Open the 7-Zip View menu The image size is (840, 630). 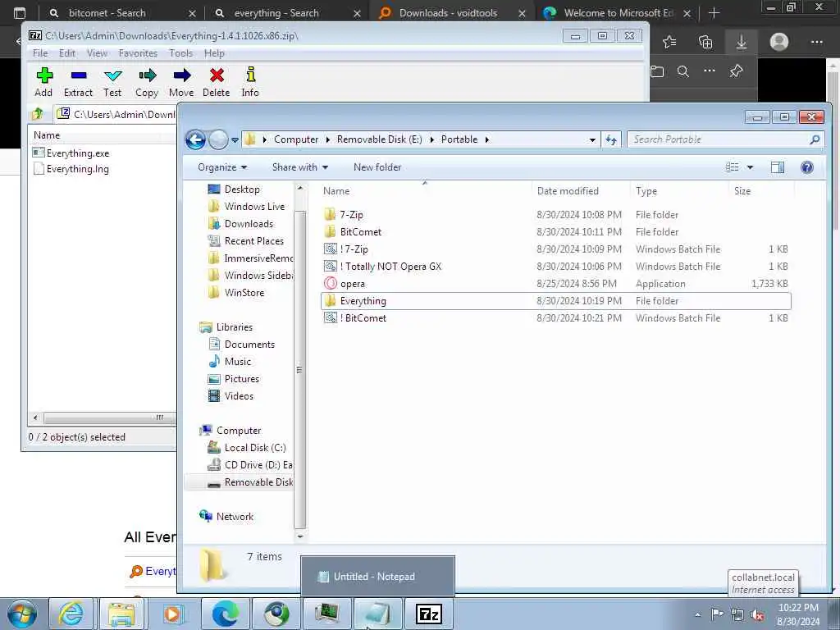tap(97, 53)
